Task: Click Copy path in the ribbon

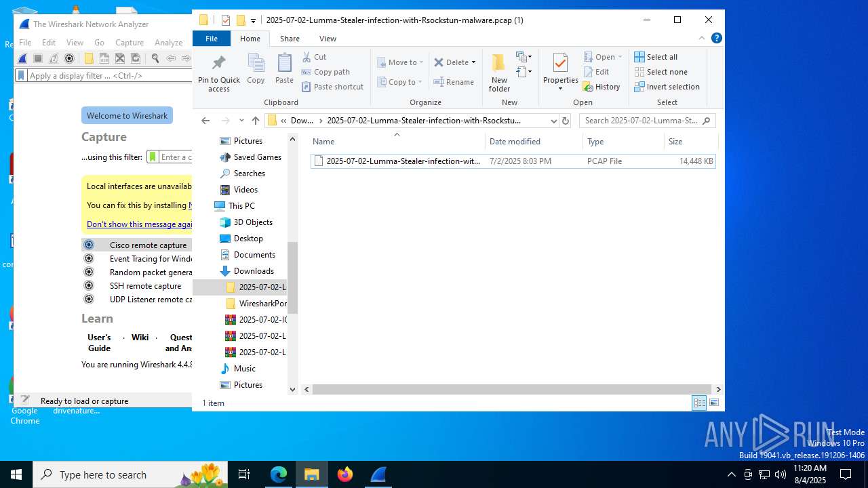Action: (x=325, y=72)
